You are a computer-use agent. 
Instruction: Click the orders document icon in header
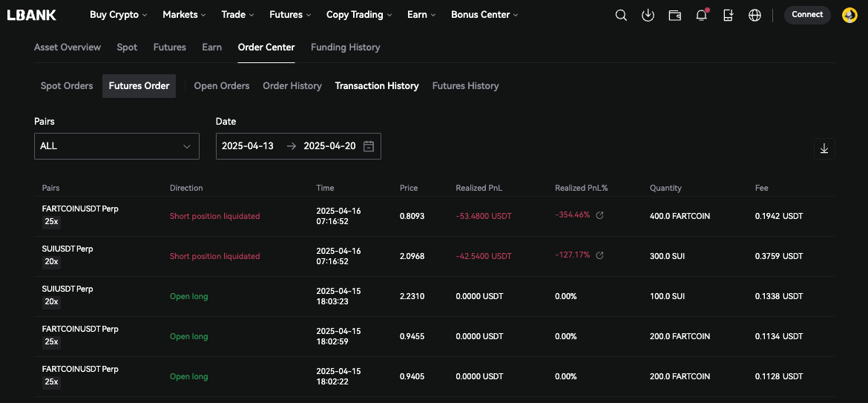coord(728,15)
